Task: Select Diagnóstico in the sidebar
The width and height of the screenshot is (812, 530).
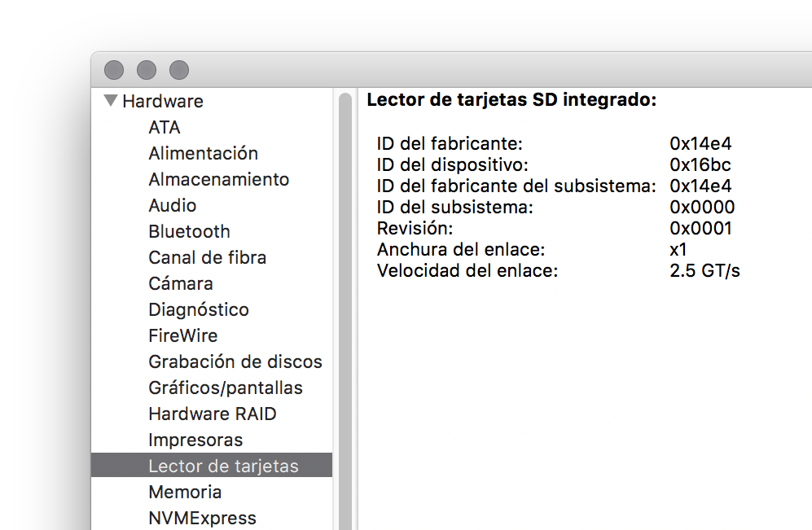Action: 199,310
